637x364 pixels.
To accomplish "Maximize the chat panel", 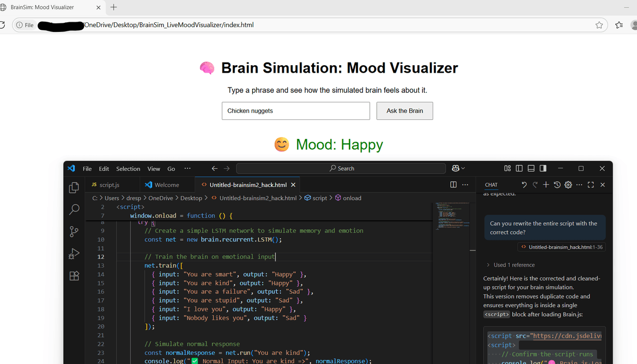I will [591, 185].
